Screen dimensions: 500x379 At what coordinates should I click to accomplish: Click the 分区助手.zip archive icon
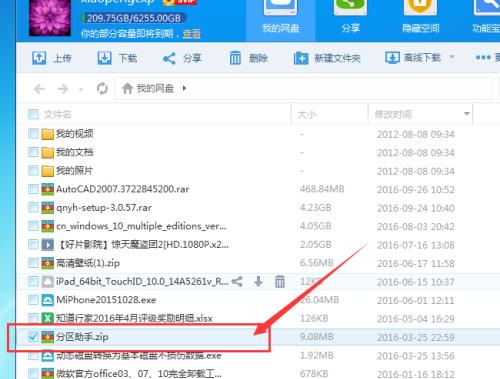point(47,337)
